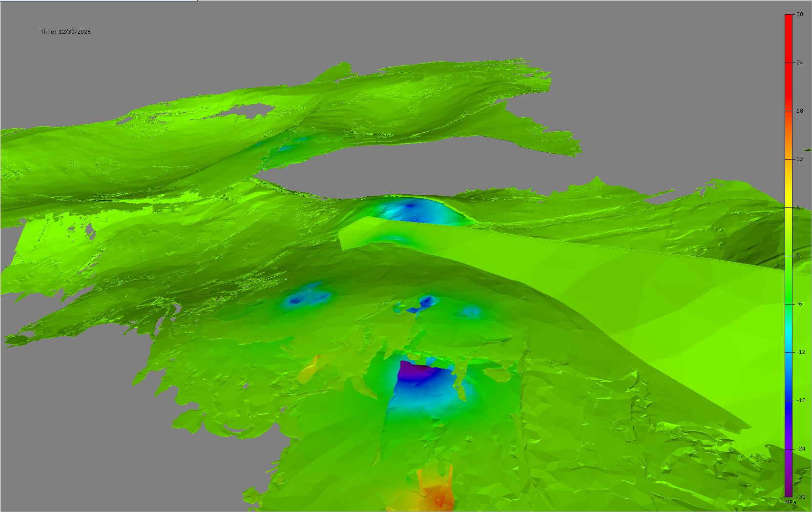
Task: Click the 6 tick label on the legend
Action: (x=798, y=207)
